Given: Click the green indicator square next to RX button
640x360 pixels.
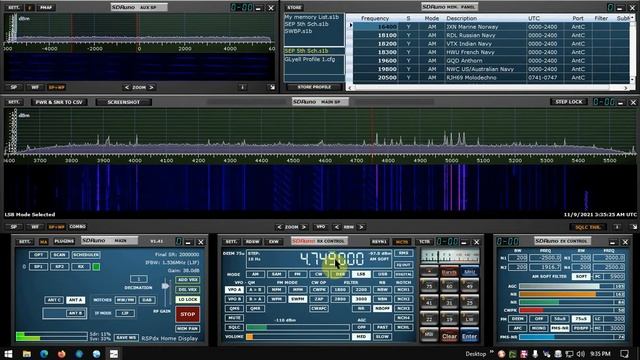Looking at the screenshot, I should 96,267.
